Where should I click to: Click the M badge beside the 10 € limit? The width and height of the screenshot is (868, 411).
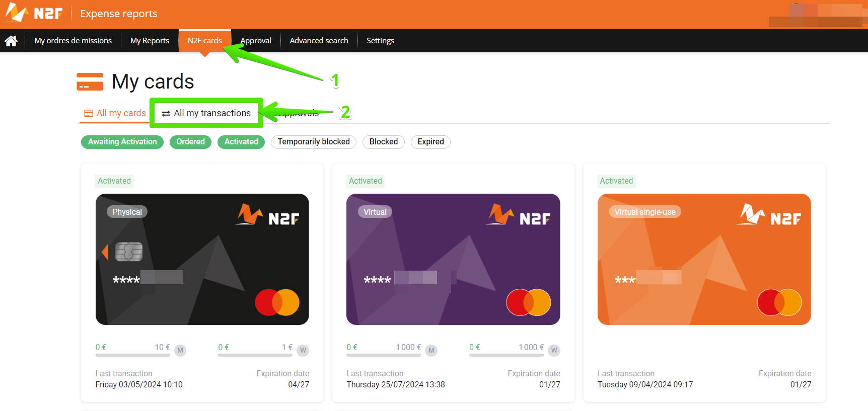tap(180, 350)
